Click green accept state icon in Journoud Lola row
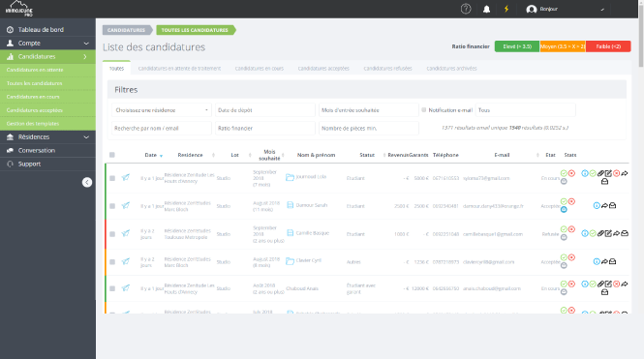This screenshot has height=359, width=644. click(x=564, y=173)
